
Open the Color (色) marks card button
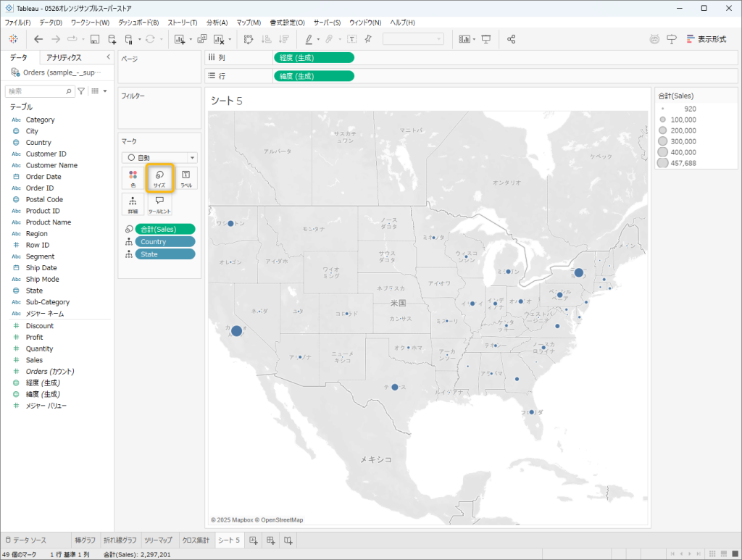(x=133, y=178)
